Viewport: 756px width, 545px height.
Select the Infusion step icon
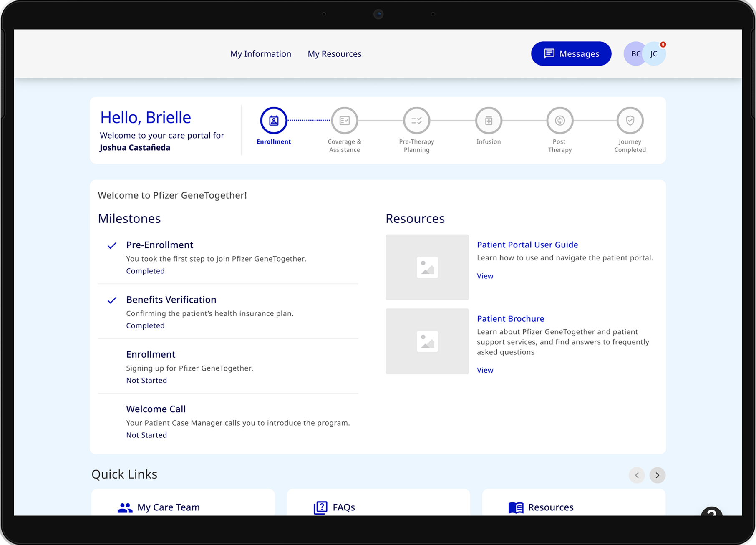coord(489,121)
